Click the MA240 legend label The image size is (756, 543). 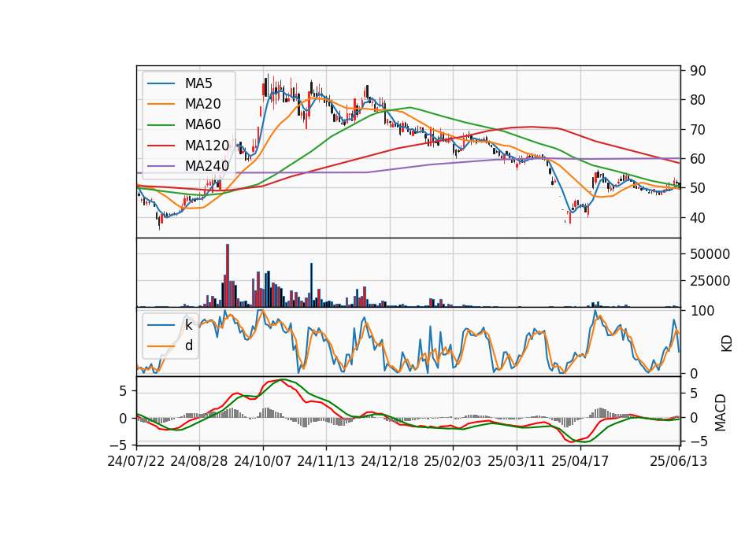click(207, 166)
